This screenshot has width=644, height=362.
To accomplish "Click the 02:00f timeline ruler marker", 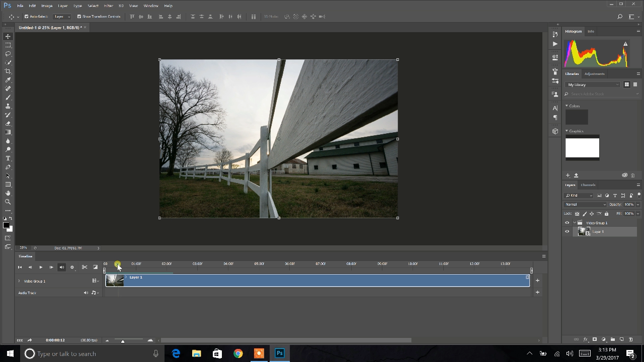I will (x=167, y=264).
